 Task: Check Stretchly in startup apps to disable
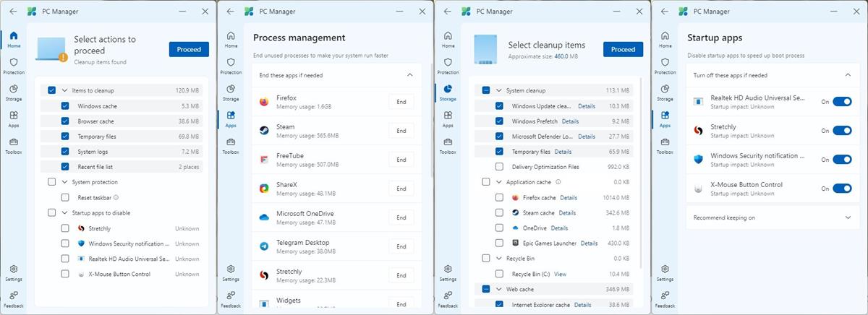66,228
